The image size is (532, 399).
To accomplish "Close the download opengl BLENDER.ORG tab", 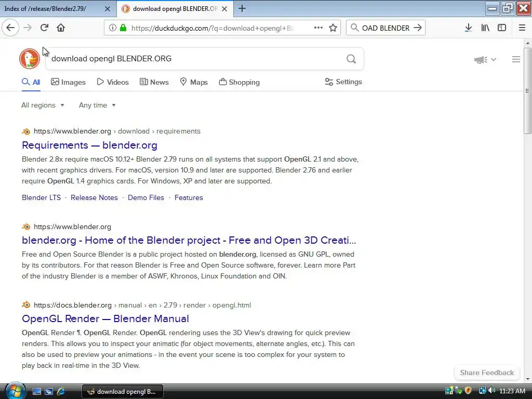I will click(224, 9).
